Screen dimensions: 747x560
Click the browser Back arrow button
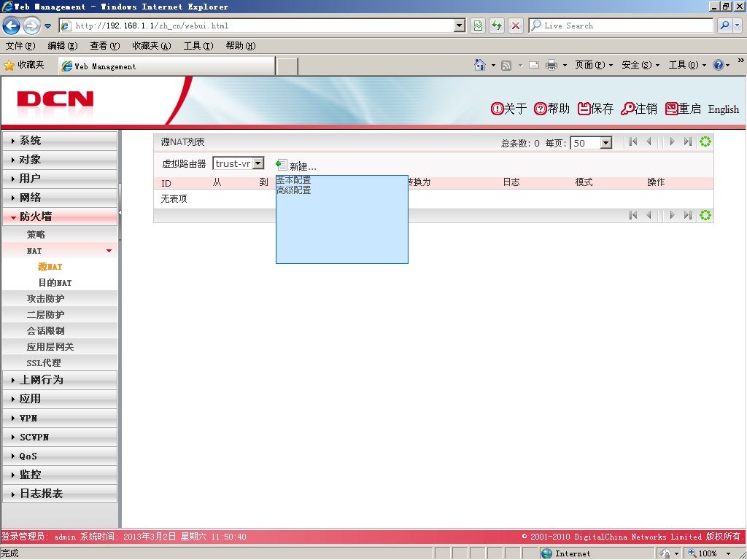point(12,26)
